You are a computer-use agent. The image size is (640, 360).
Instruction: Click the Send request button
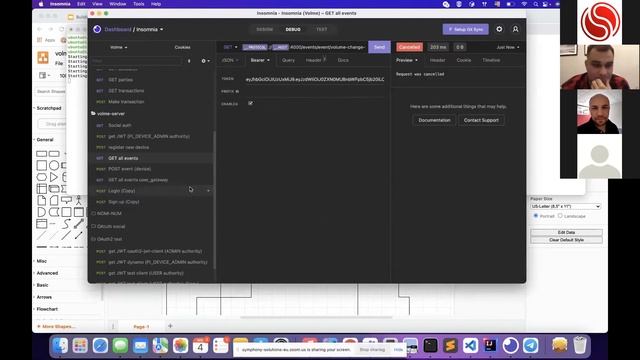pos(379,47)
